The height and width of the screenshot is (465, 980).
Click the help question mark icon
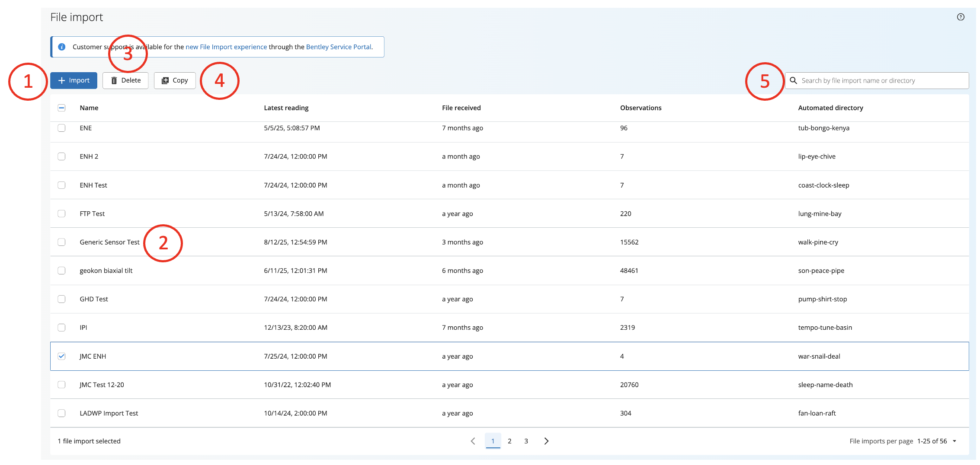[961, 17]
